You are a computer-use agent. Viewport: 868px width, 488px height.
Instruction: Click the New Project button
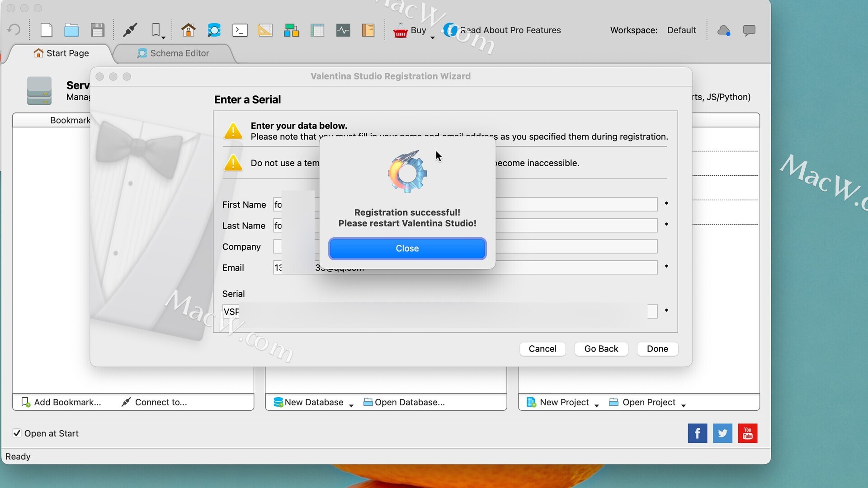pyautogui.click(x=558, y=402)
